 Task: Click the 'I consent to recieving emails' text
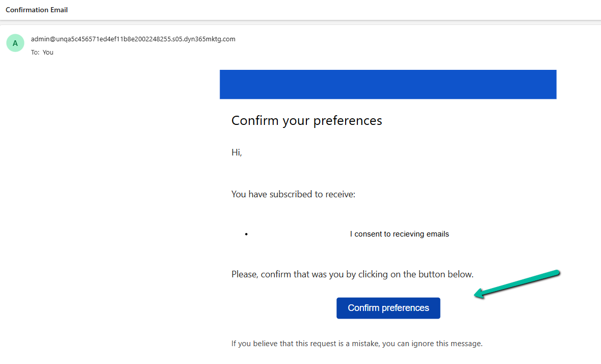pos(400,233)
